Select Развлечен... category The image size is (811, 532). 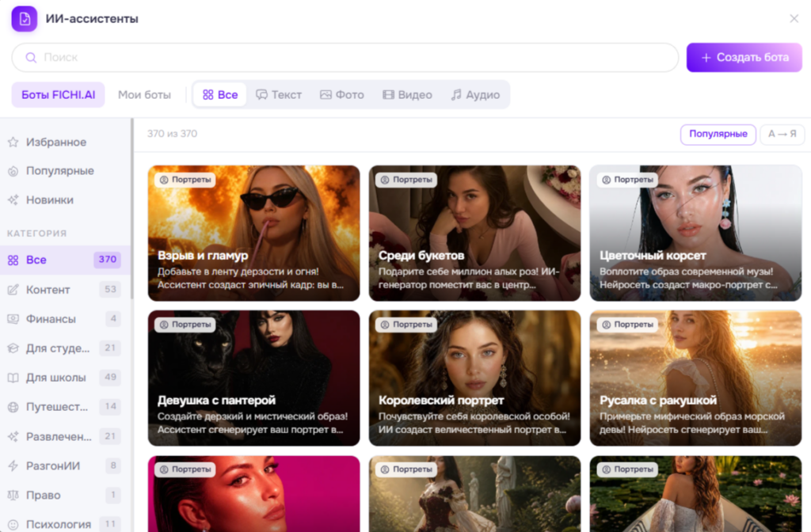[65, 436]
